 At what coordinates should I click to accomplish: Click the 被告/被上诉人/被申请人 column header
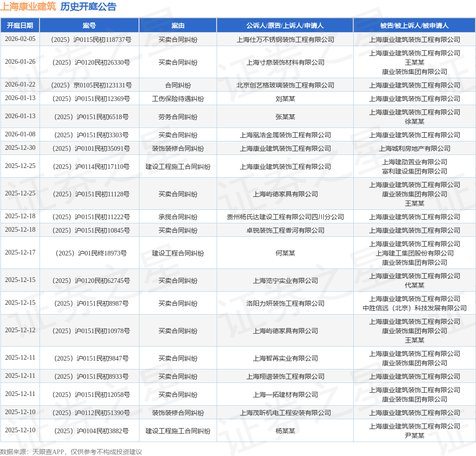tap(414, 26)
